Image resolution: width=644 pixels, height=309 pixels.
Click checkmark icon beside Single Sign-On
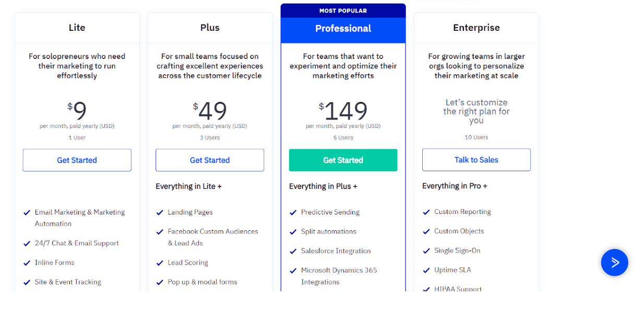tap(426, 251)
